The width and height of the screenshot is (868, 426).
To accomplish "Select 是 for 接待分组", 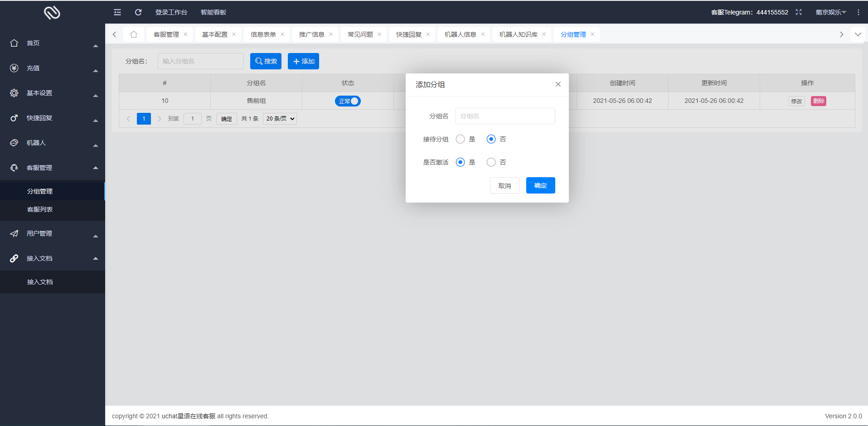I will [461, 139].
